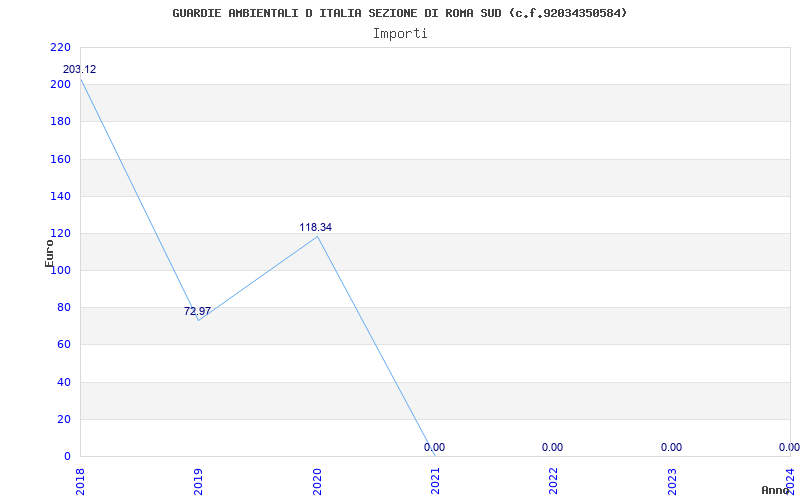Click the 60 y-axis tick label
Image resolution: width=800 pixels, height=500 pixels.
click(x=63, y=345)
